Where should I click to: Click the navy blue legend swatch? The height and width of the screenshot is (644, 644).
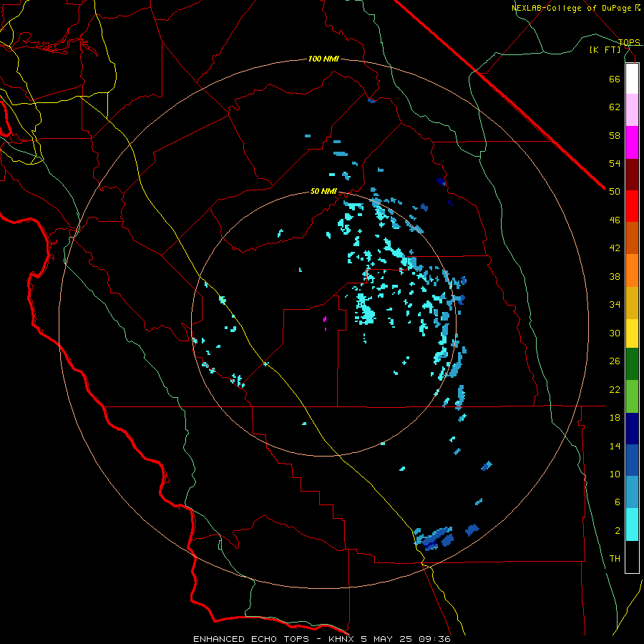coord(632,429)
